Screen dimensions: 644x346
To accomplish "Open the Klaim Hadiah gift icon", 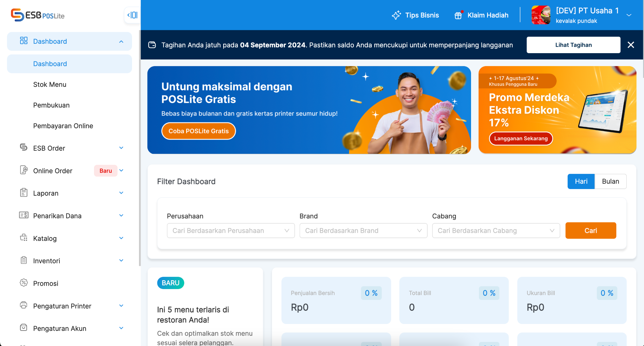I will [x=458, y=15].
